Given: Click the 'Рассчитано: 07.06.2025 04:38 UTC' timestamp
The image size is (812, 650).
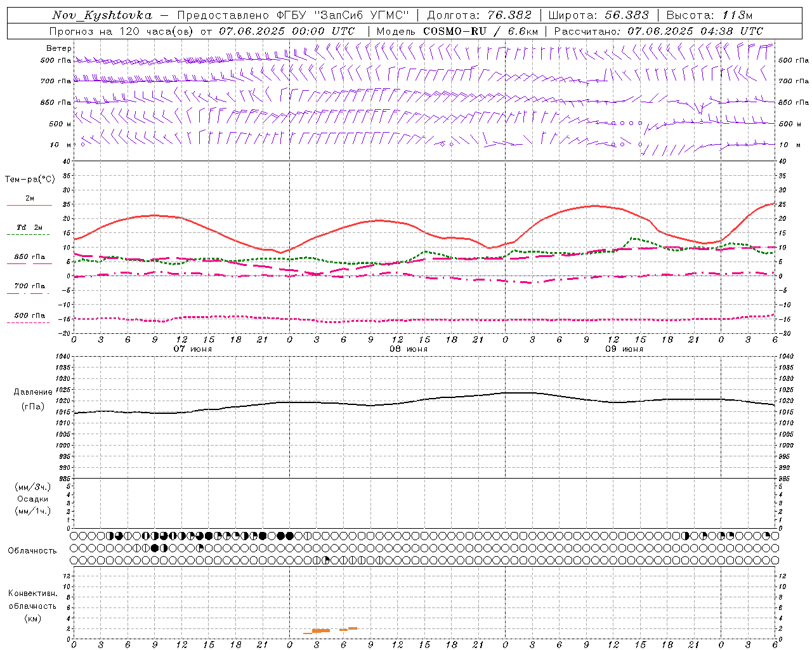Looking at the screenshot, I should pyautogui.click(x=658, y=31).
